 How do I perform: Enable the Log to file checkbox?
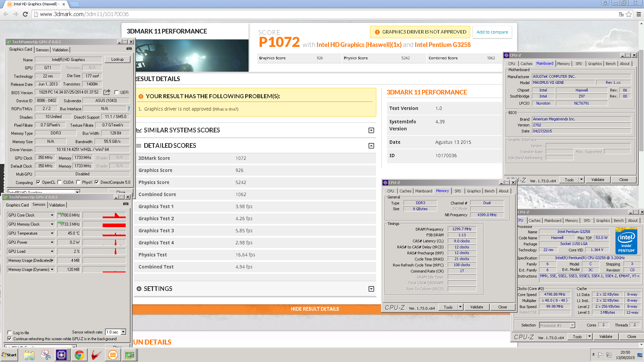tap(9, 333)
